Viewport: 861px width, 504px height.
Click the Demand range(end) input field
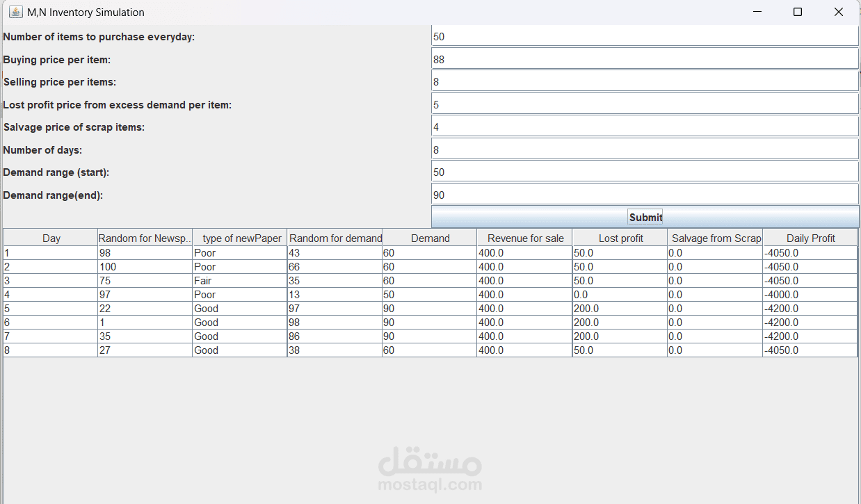tap(645, 195)
